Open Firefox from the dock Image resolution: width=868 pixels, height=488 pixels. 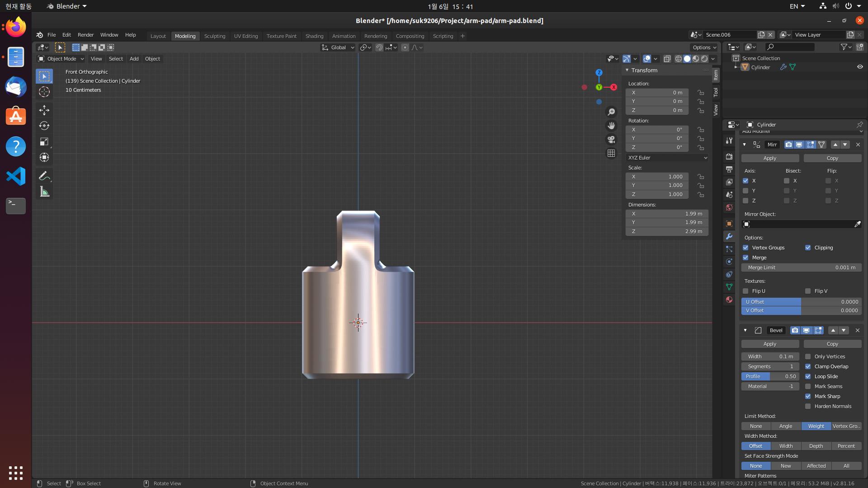click(x=16, y=27)
